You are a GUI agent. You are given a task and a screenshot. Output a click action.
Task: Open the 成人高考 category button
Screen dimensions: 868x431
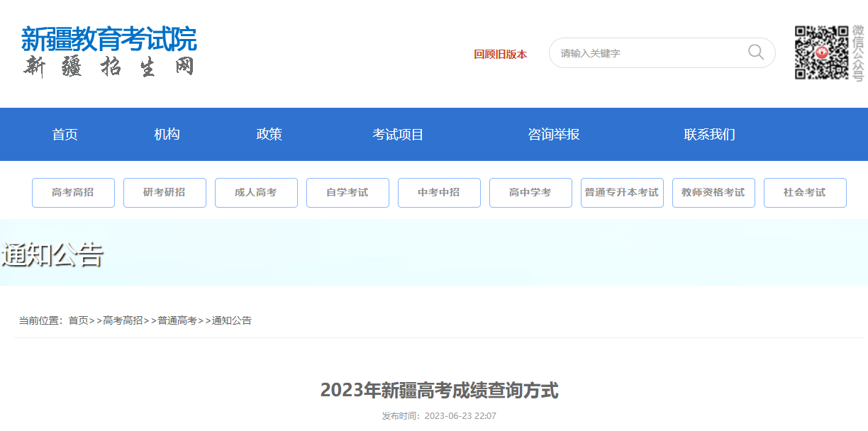(256, 193)
